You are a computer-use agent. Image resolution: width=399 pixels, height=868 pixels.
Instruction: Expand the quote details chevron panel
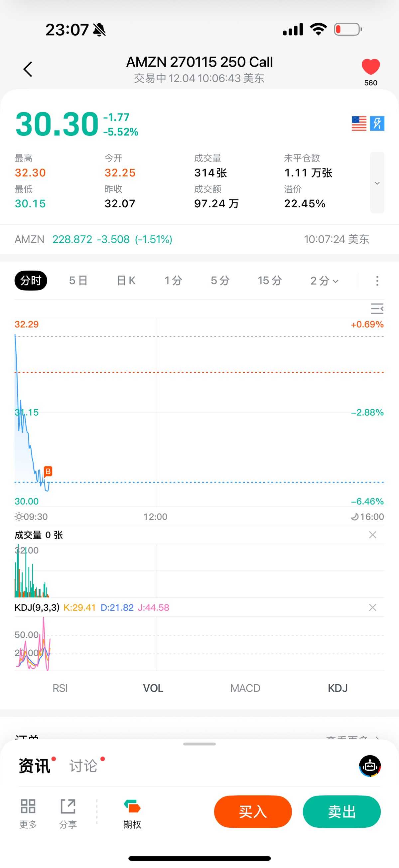(377, 183)
